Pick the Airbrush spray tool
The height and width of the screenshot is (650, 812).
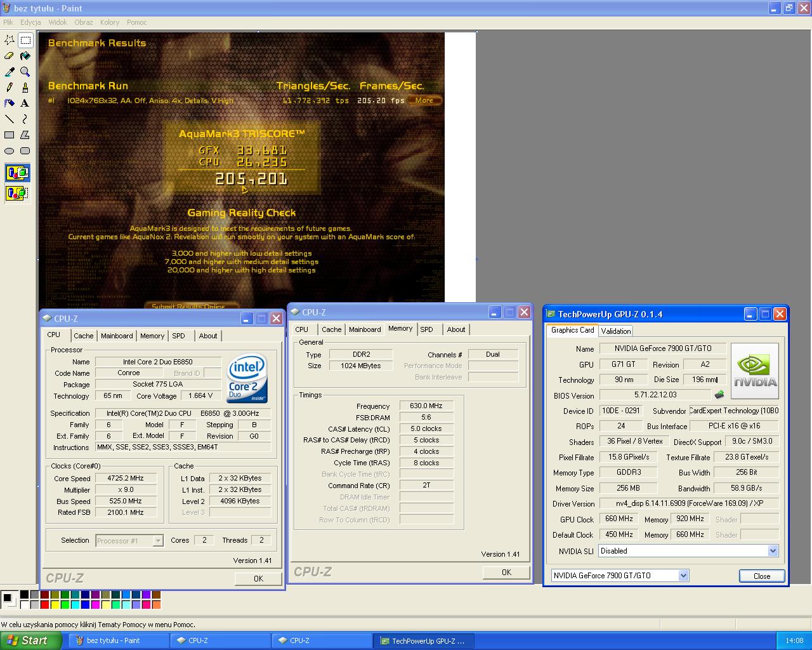[x=10, y=103]
